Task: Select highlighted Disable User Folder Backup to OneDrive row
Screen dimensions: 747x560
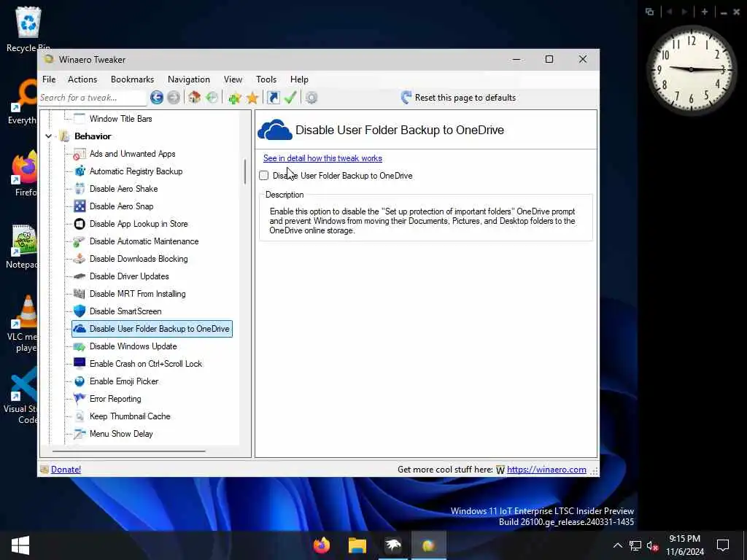Action: pos(152,329)
